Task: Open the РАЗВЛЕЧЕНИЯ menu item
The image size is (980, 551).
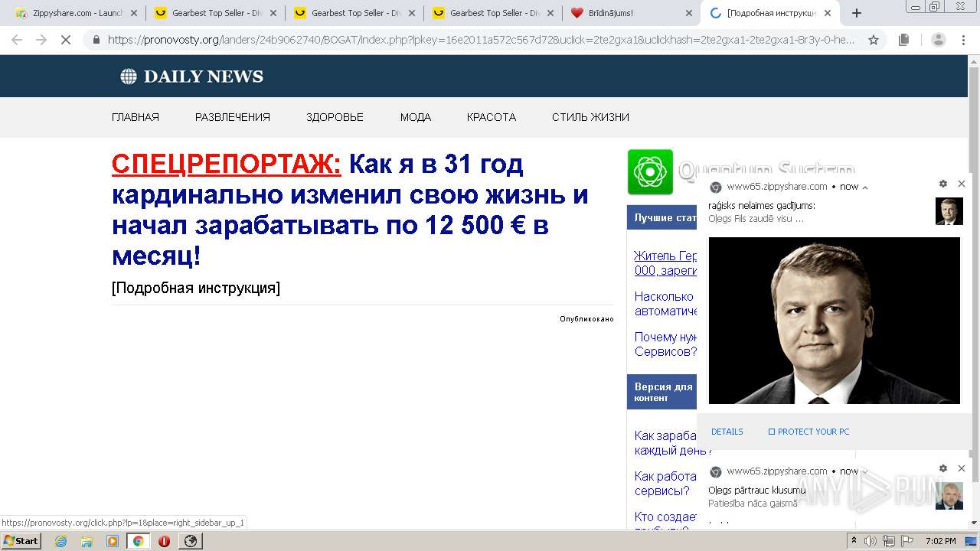Action: (233, 117)
